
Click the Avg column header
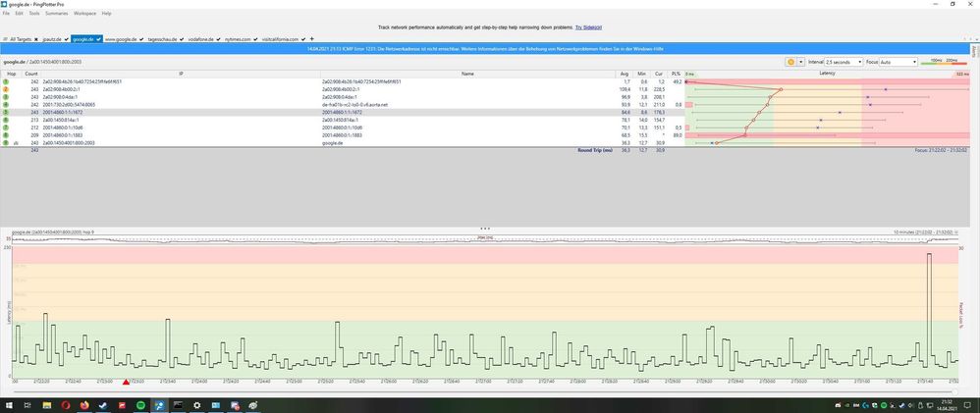pyautogui.click(x=624, y=74)
